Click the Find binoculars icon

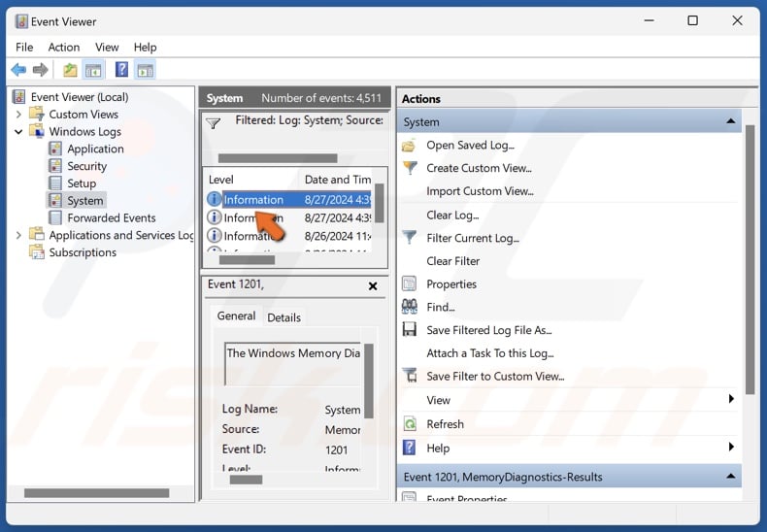(x=409, y=307)
